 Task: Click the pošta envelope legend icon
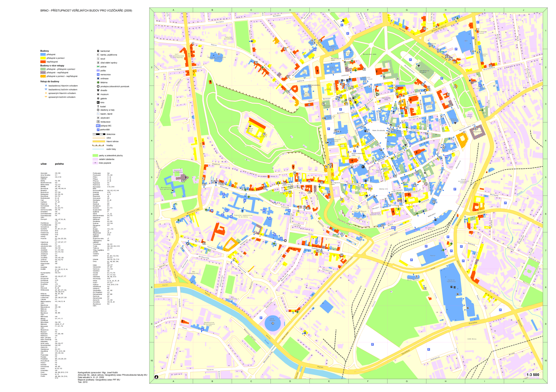pos(98,70)
